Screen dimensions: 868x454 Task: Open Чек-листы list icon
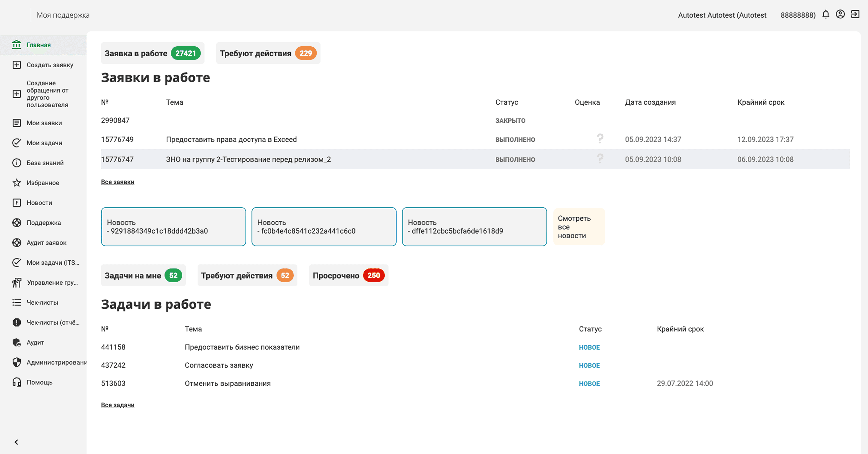pyautogui.click(x=17, y=302)
